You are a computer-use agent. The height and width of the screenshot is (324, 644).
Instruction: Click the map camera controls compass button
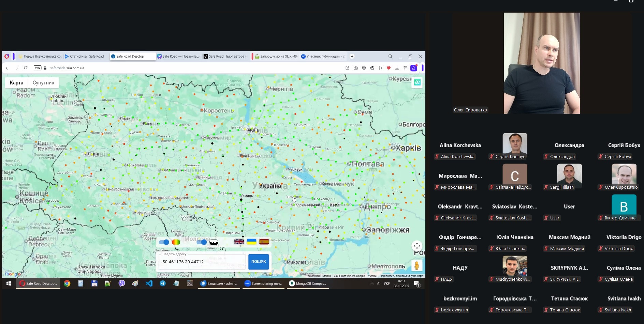417,246
